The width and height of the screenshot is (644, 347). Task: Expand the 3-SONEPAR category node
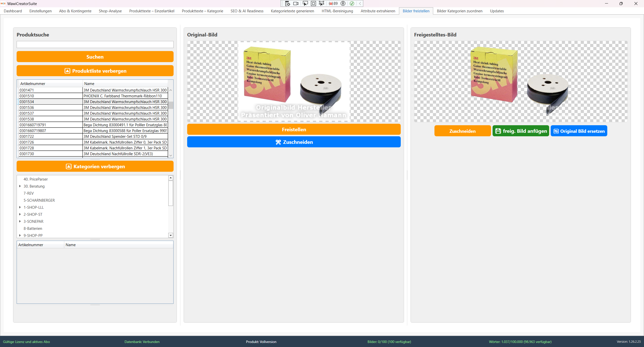[x=20, y=222]
